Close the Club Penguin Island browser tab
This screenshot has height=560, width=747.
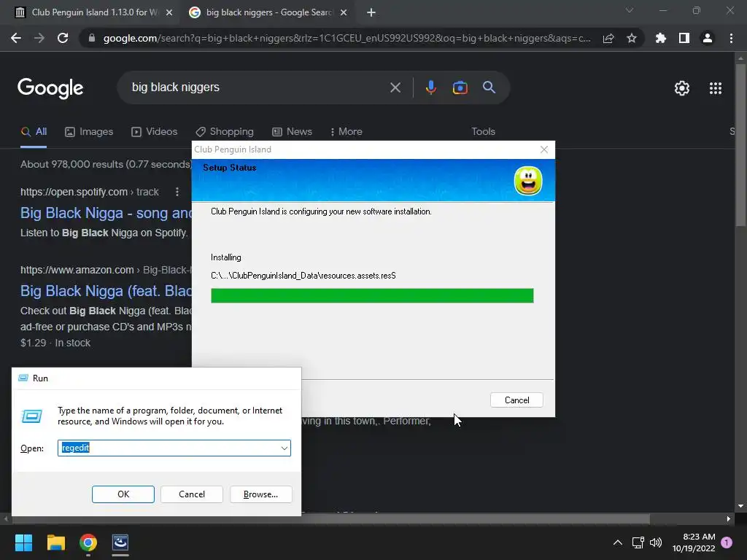(x=169, y=12)
